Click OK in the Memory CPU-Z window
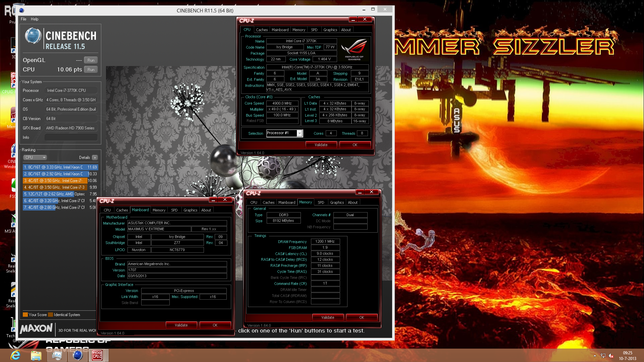This screenshot has height=362, width=644. (362, 317)
